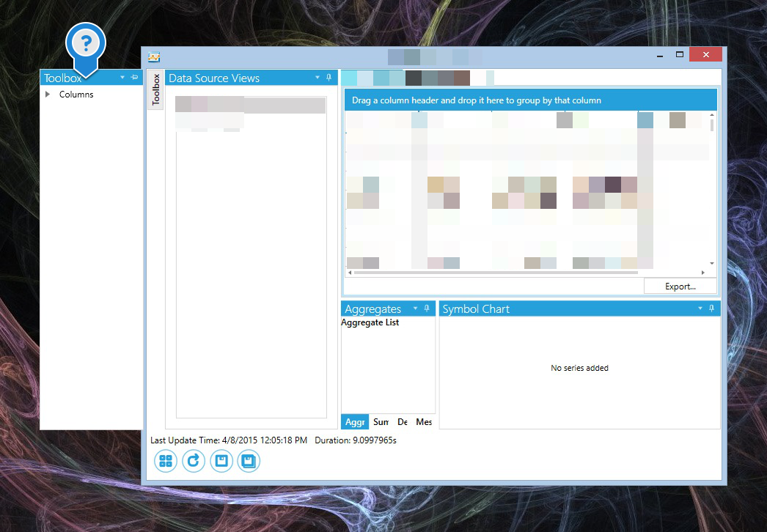Click the stacked floppy disks save-all icon
This screenshot has width=767, height=532.
click(x=249, y=461)
